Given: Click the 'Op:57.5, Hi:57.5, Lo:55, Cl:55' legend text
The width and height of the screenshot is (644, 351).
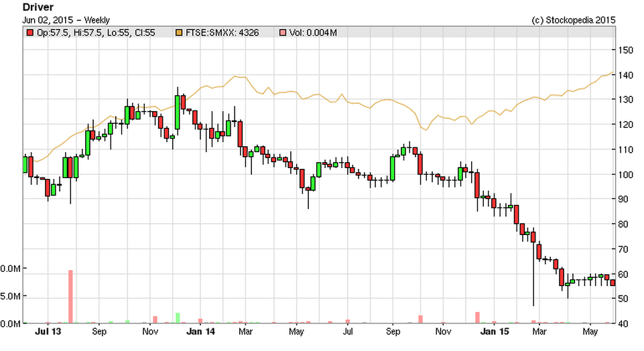Looking at the screenshot, I should click(x=96, y=32).
